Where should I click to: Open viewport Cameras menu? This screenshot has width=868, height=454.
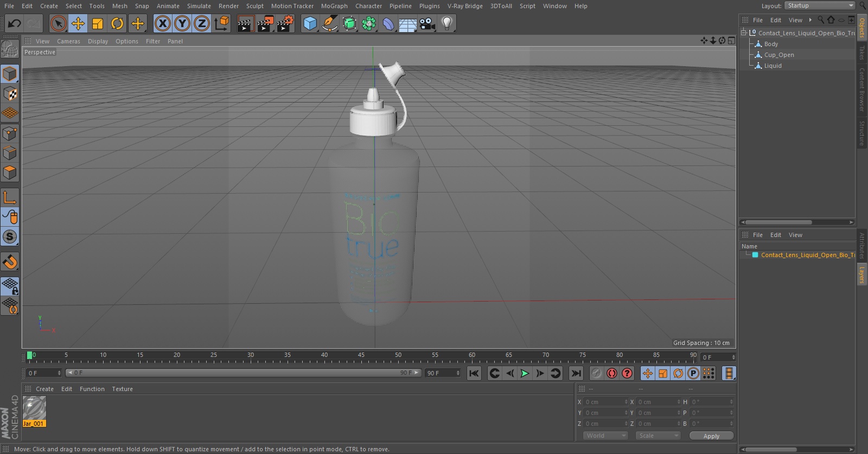point(68,41)
